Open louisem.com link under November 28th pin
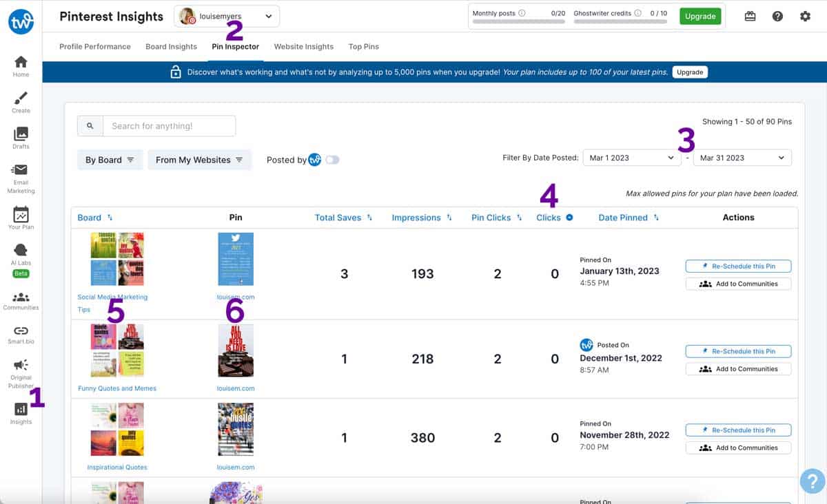Viewport: 827px width, 504px height. click(x=236, y=468)
